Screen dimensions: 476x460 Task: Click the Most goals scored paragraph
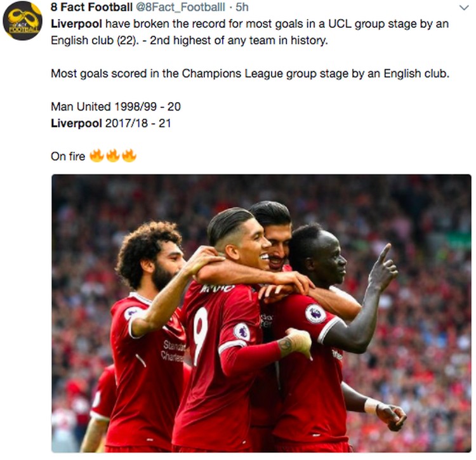(250, 74)
